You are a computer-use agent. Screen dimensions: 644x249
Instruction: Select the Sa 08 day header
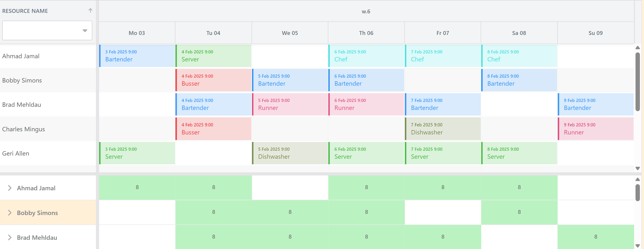[519, 33]
